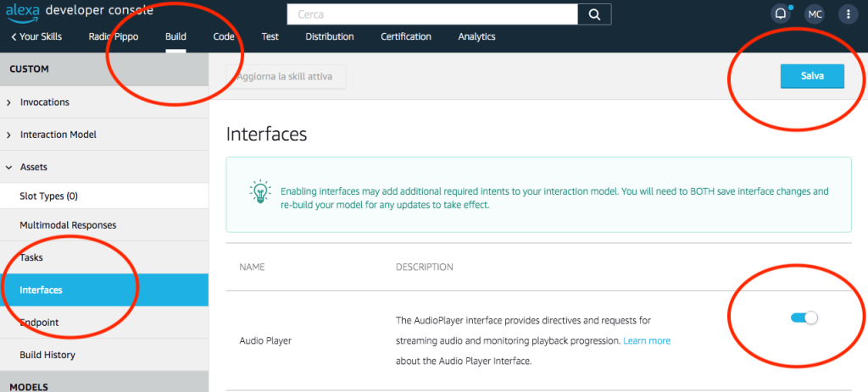The image size is (868, 392).
Task: Select Build History in sidebar
Action: pos(47,355)
